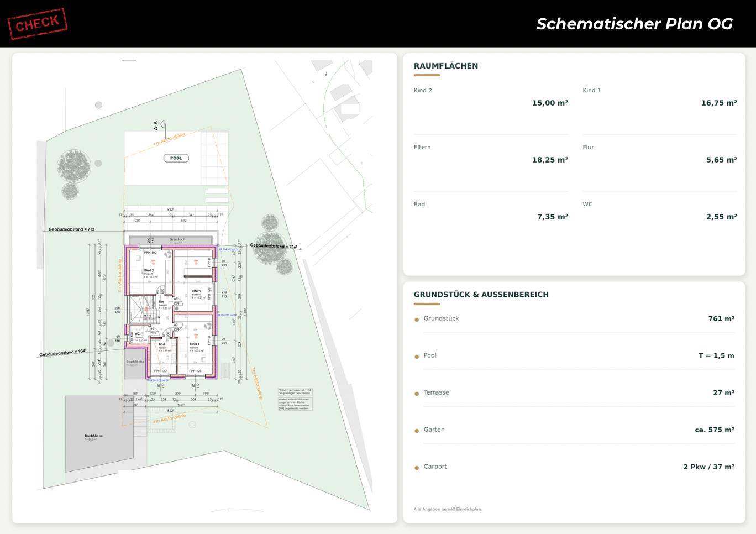
Task: Select the 'Pool' row label in the list
Action: (x=430, y=355)
